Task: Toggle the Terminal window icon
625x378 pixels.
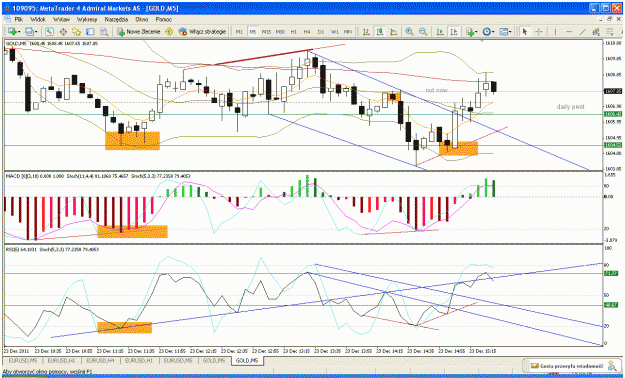Action: (90, 32)
